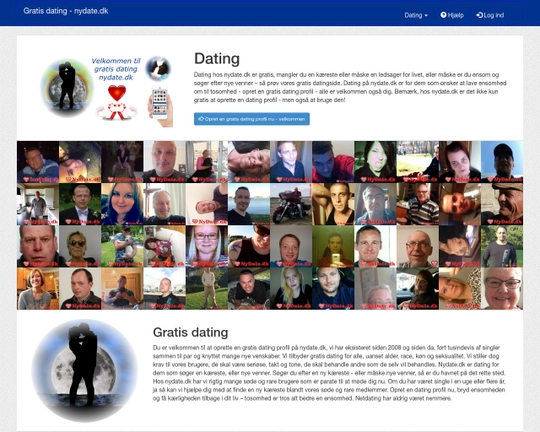This screenshot has width=540, height=432.
Task: Click the large moonlit couple silhouette image
Action: tap(85, 370)
